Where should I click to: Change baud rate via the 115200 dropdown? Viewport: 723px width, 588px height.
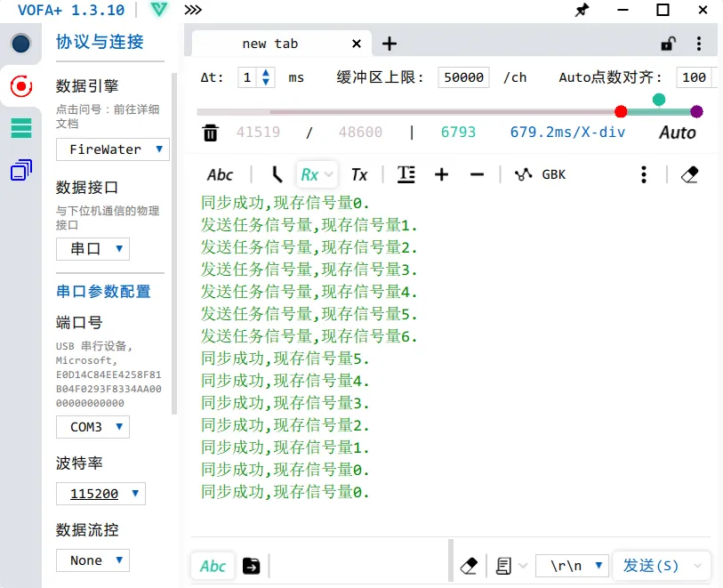pos(100,494)
